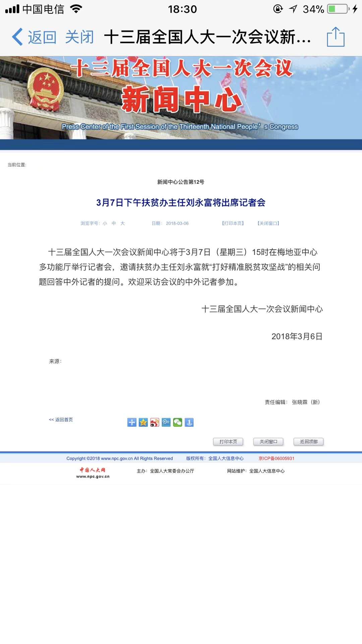Set the browsing font size to 小
Screen dimensions: 362x644
(x=105, y=223)
